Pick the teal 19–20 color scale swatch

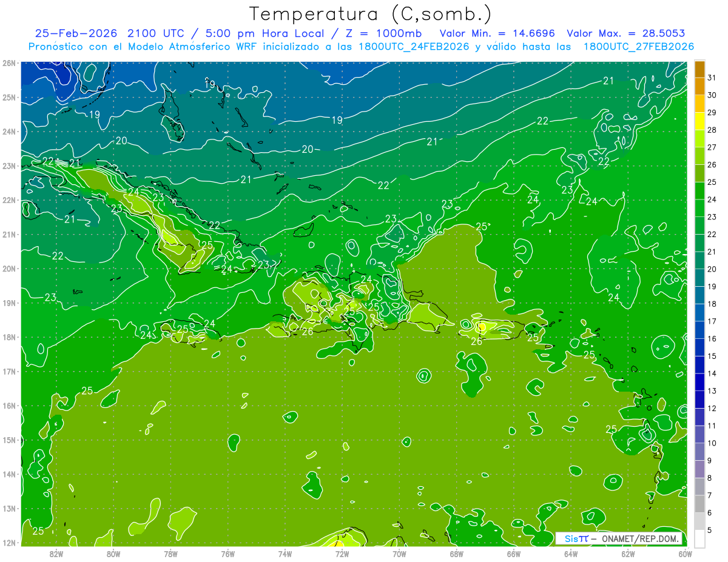(699, 278)
